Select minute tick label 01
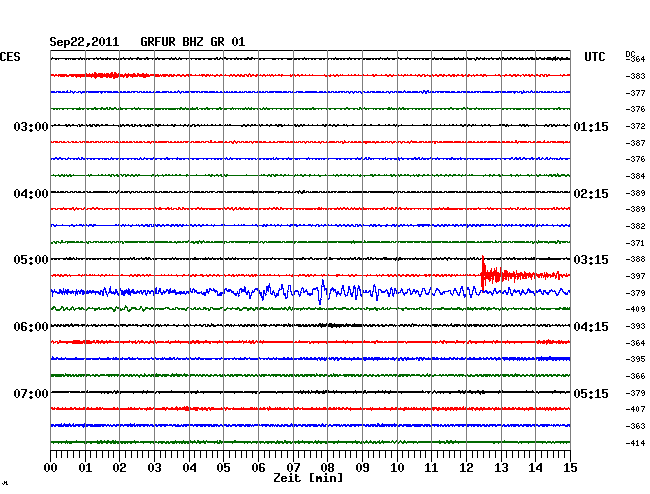650x494 pixels. point(85,468)
